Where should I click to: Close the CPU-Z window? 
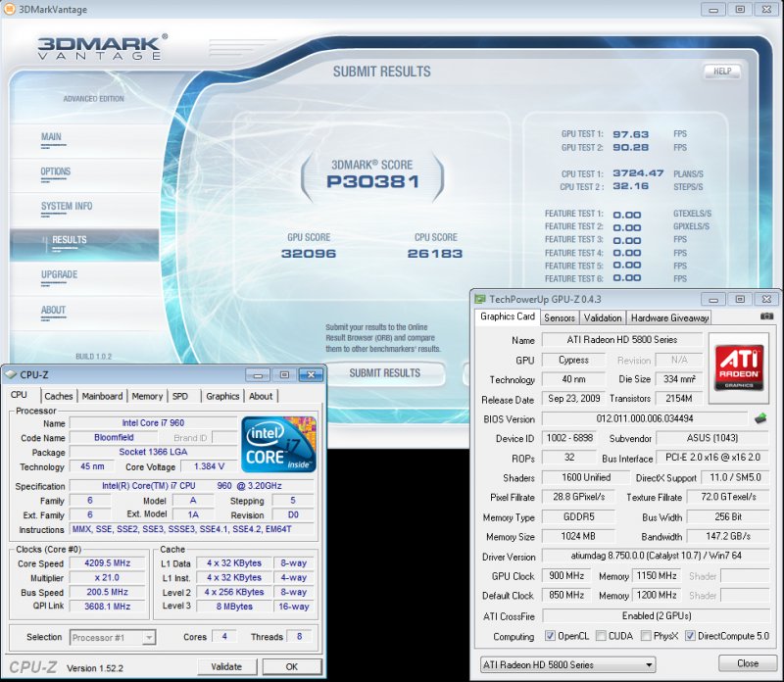pos(311,375)
